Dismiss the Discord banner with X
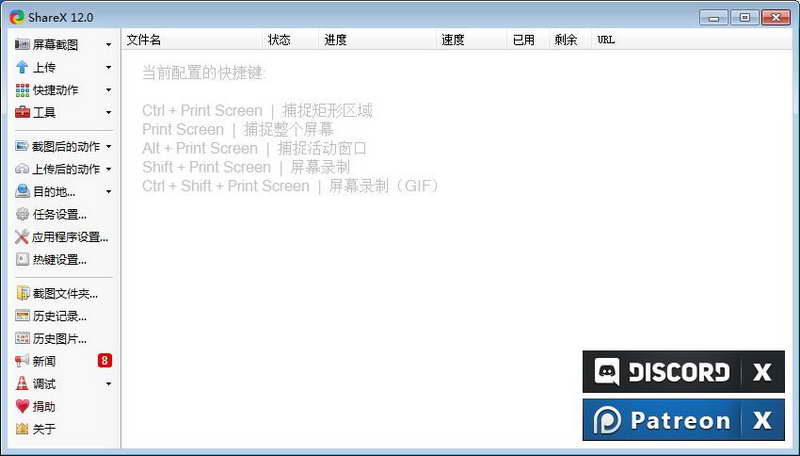 click(762, 372)
